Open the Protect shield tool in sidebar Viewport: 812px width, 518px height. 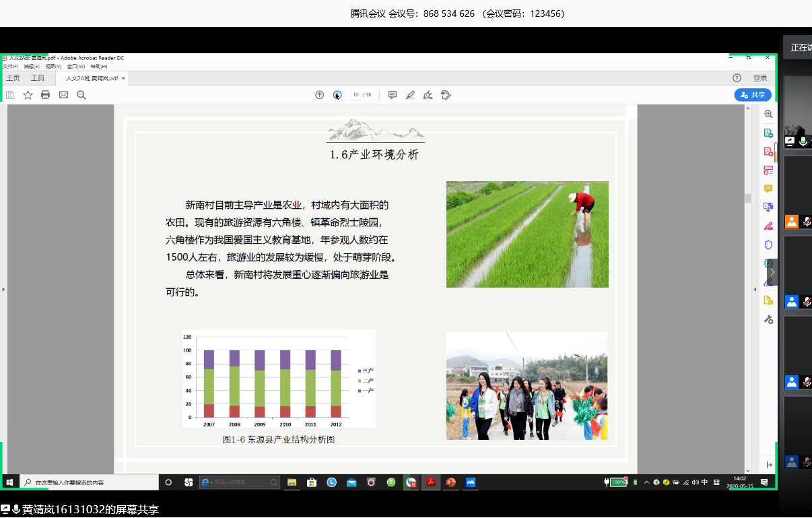pyautogui.click(x=768, y=245)
